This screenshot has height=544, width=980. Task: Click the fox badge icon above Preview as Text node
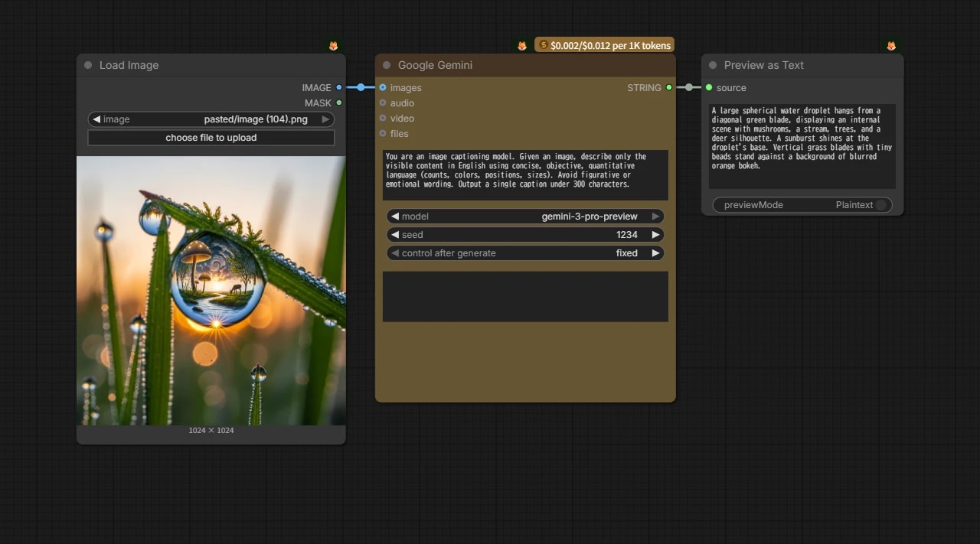tap(891, 46)
